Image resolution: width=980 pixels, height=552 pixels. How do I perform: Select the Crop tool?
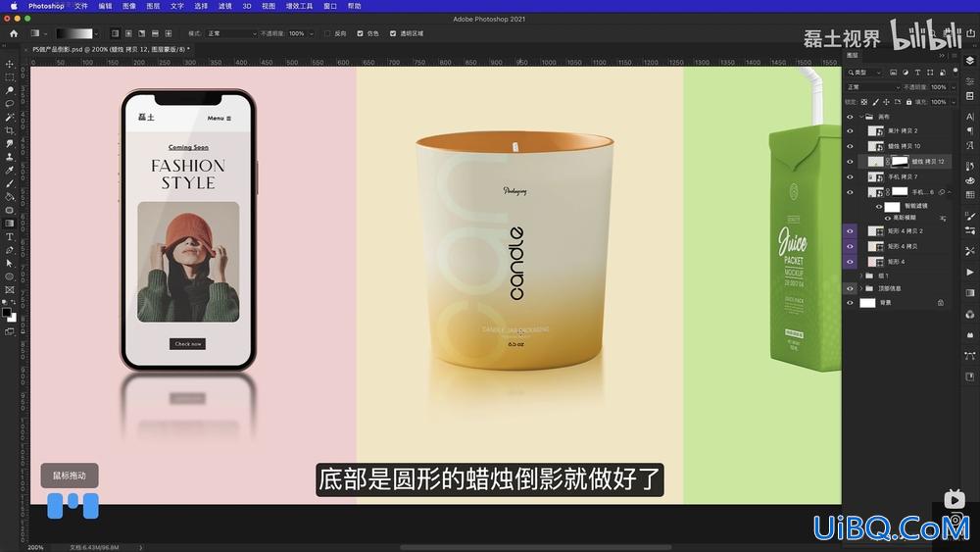click(x=10, y=130)
